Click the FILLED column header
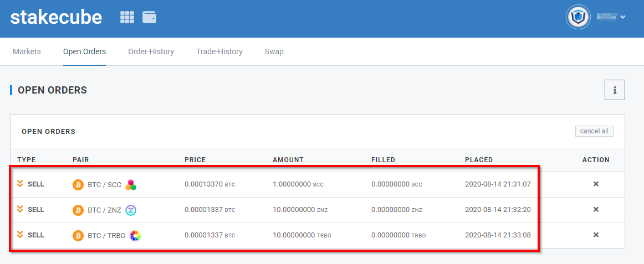 tap(383, 160)
